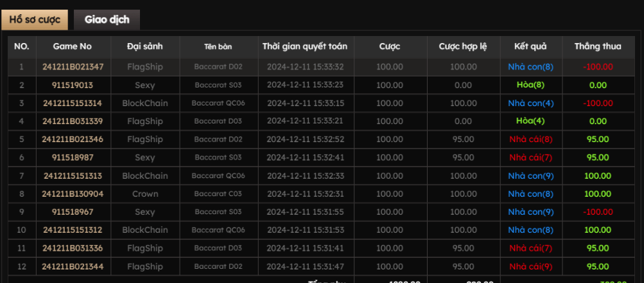Click the Thắng thua column header
This screenshot has width=644, height=283.
tap(598, 46)
